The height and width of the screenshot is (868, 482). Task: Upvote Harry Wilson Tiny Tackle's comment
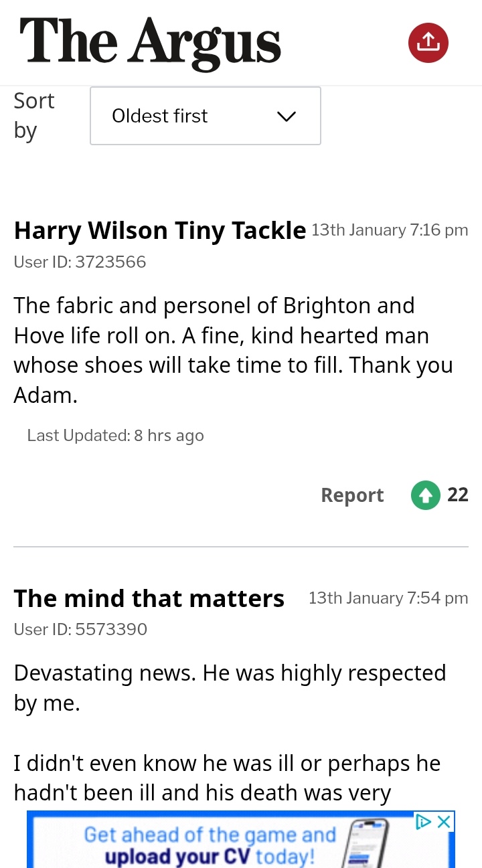[x=425, y=495]
